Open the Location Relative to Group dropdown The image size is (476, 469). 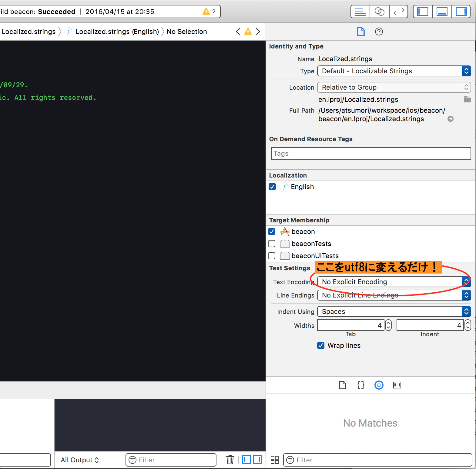pyautogui.click(x=394, y=87)
